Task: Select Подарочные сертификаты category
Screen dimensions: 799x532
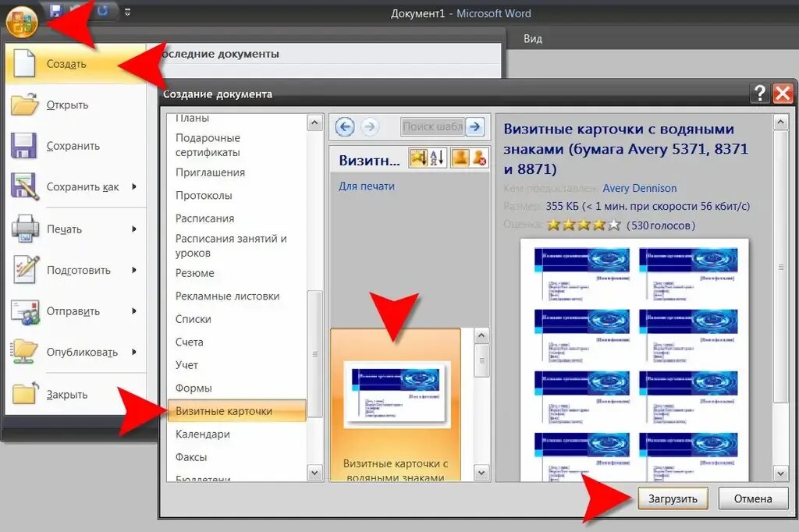Action: pos(236,145)
